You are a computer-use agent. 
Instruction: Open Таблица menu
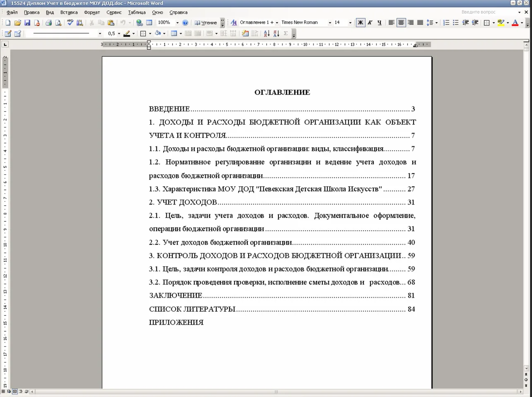click(137, 12)
